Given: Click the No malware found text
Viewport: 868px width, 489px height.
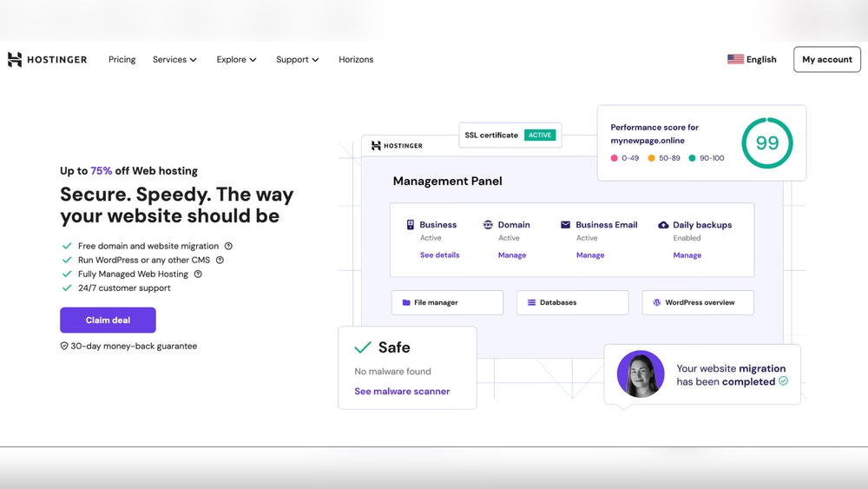Looking at the screenshot, I should (392, 372).
